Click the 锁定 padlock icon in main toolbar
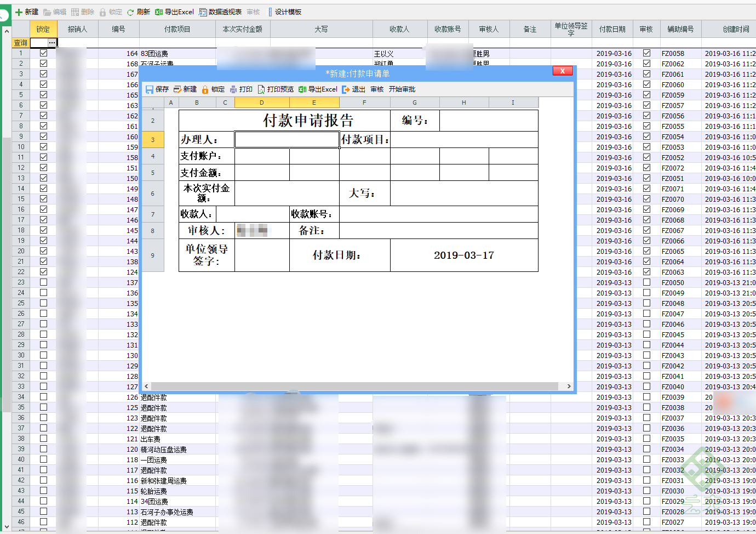 [x=103, y=12]
